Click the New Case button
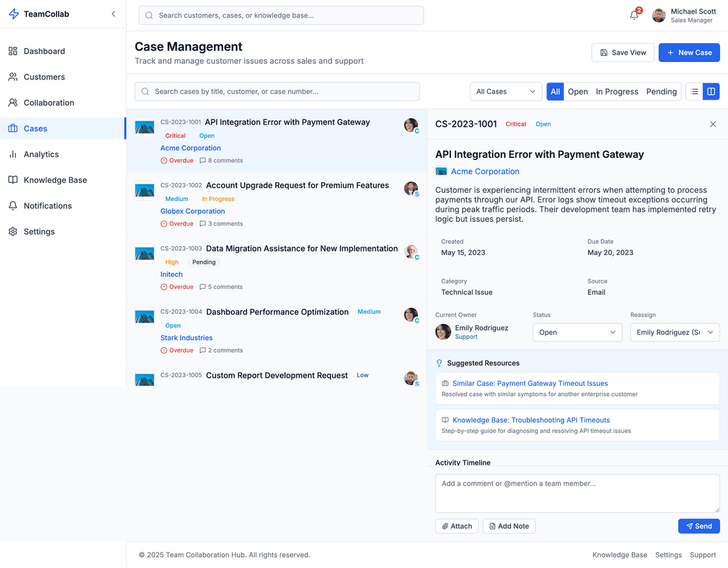The width and height of the screenshot is (728, 568). pyautogui.click(x=688, y=53)
